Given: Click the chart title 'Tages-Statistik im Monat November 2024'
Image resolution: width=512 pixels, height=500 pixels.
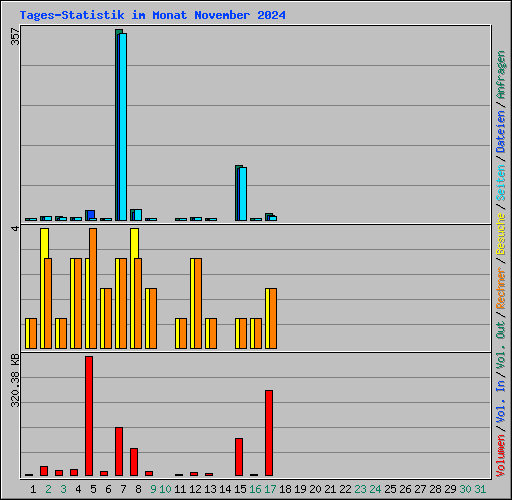Looking at the screenshot, I should [x=152, y=15].
